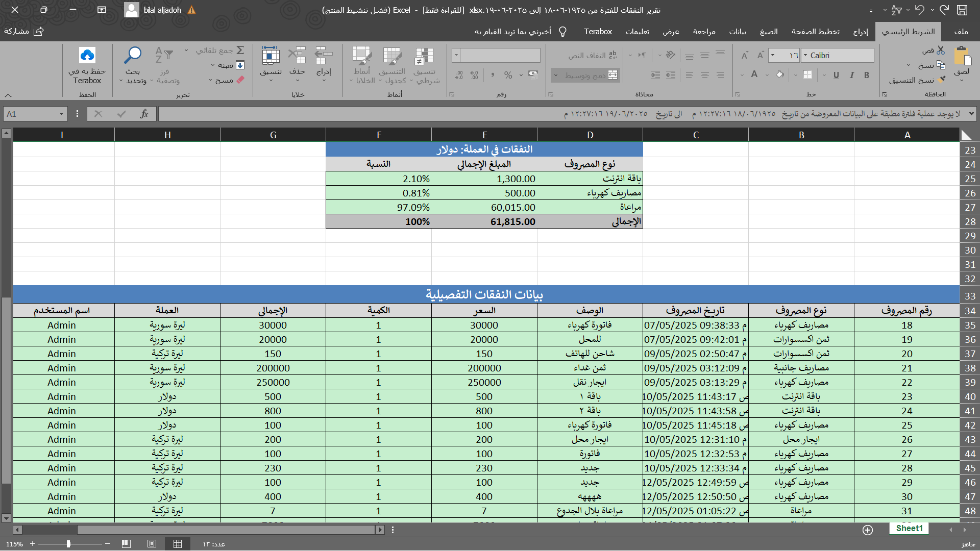Click the fill color paint bucket icon

coord(780,75)
